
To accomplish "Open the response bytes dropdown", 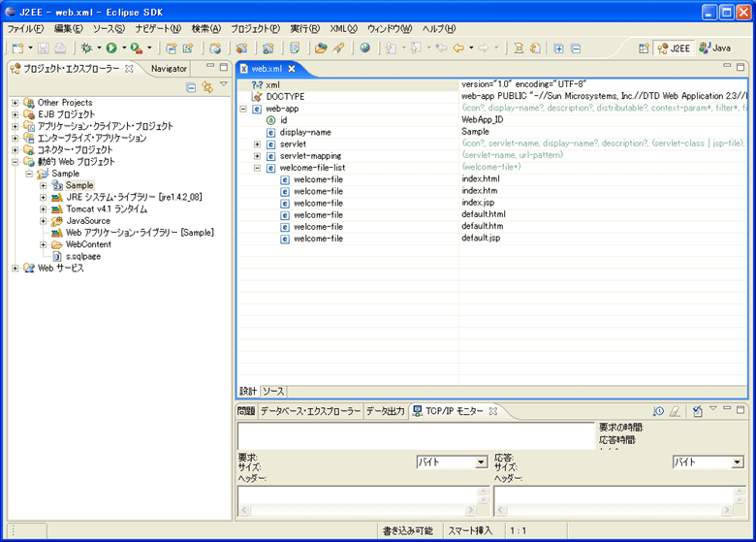I will tap(738, 462).
